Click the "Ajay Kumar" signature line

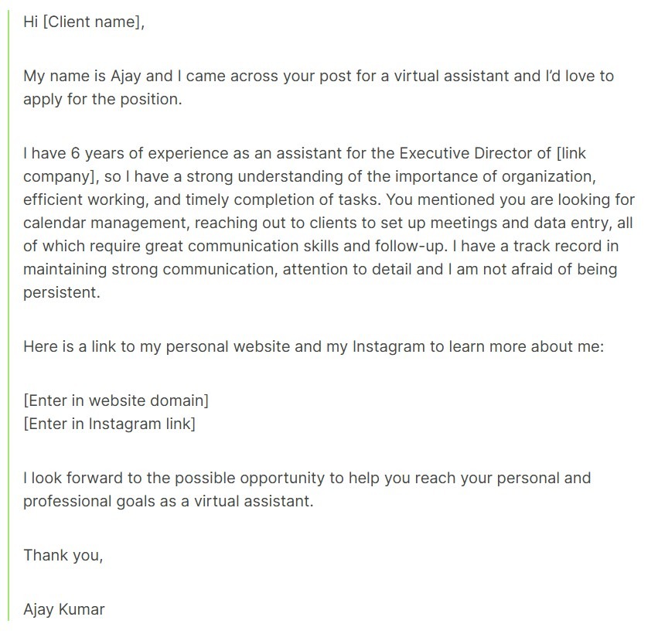click(x=64, y=609)
